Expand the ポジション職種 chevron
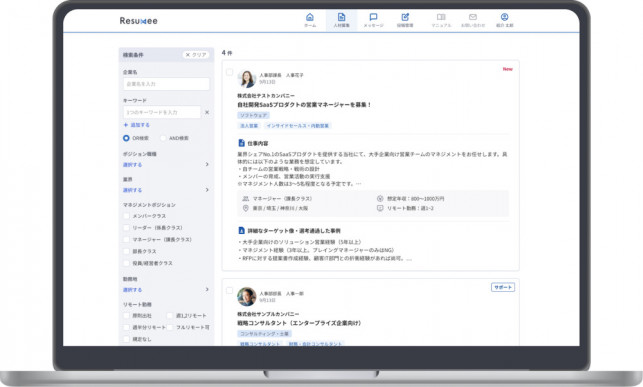Screen dimensions: 643x387 (207, 164)
